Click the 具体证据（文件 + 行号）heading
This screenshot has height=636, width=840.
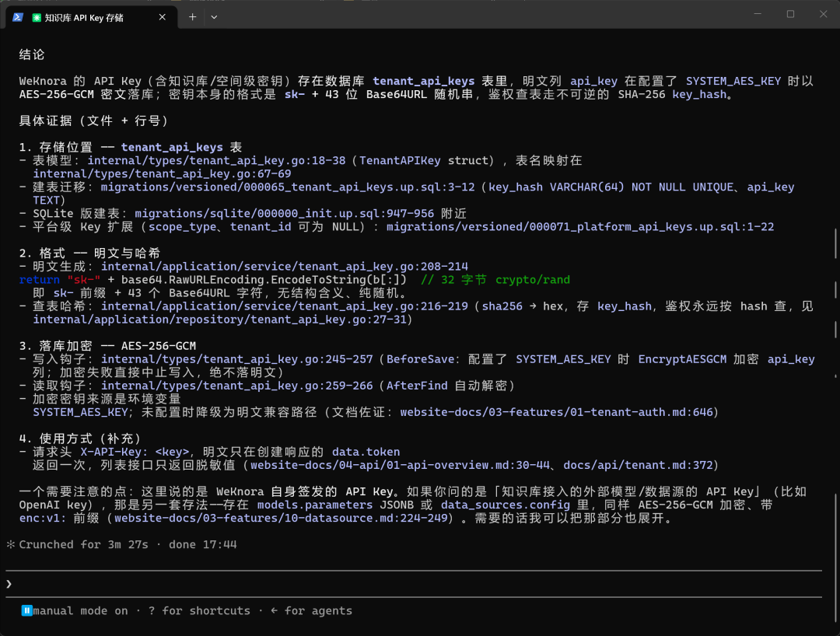93,121
